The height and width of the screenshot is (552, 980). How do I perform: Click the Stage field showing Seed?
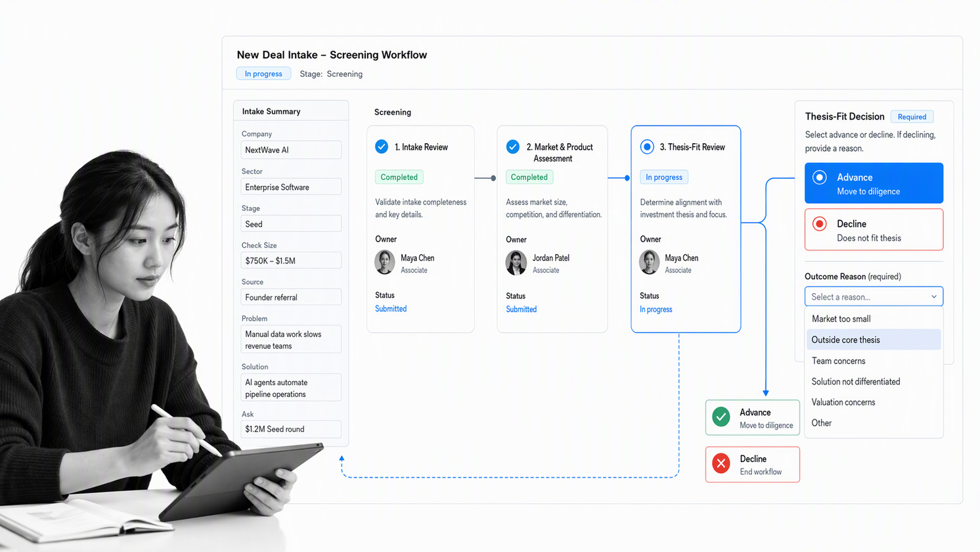(291, 224)
